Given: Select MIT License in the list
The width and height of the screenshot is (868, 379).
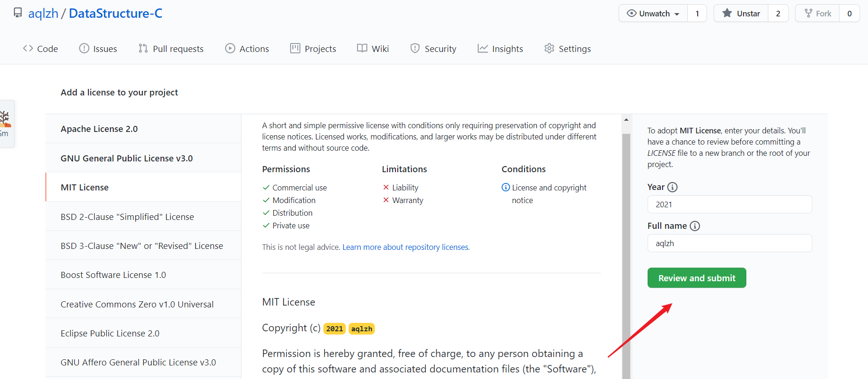Looking at the screenshot, I should (x=143, y=187).
